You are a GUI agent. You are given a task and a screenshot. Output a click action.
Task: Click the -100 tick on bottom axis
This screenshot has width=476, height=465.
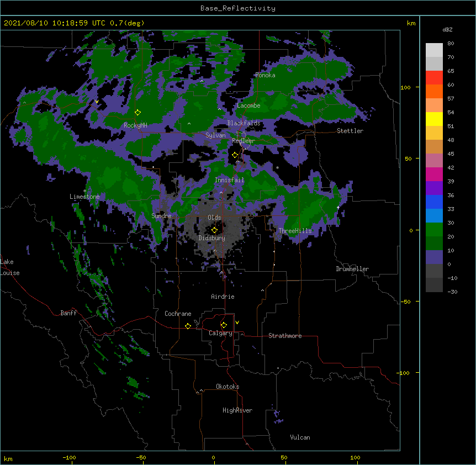pyautogui.click(x=69, y=457)
